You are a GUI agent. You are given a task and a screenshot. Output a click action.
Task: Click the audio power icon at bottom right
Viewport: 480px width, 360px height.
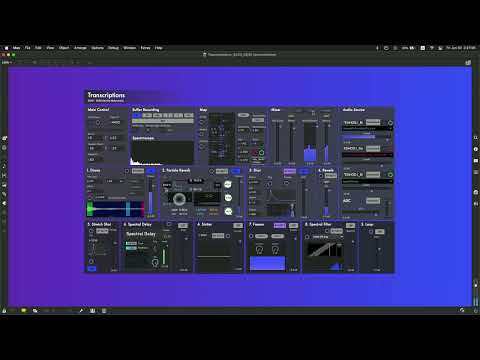[x=476, y=311]
